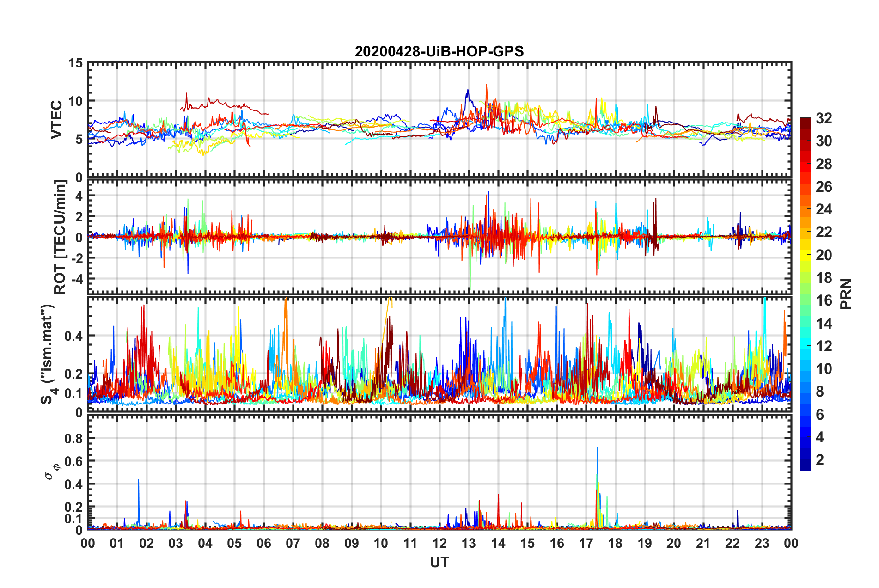Click the colorbar tick label 16

click(x=824, y=300)
